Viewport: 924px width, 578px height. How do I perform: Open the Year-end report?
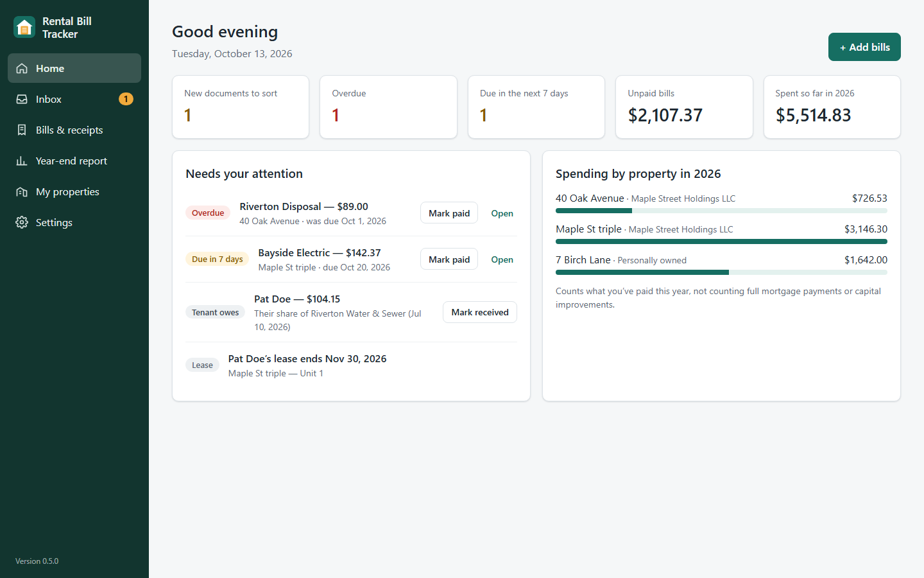(x=74, y=161)
